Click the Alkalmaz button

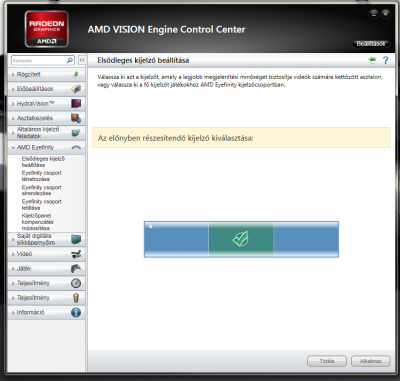(x=371, y=361)
